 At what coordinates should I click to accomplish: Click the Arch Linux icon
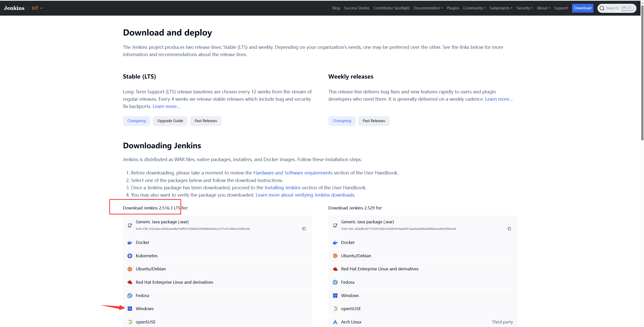point(335,322)
